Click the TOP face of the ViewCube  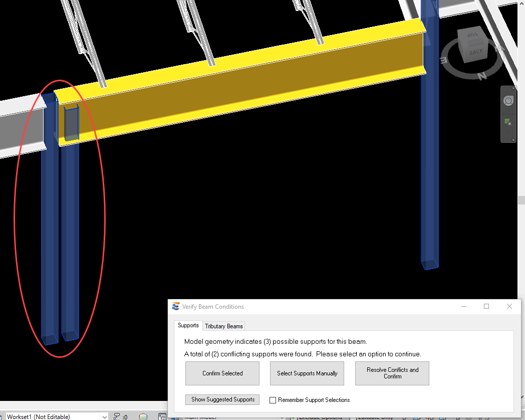(x=472, y=36)
